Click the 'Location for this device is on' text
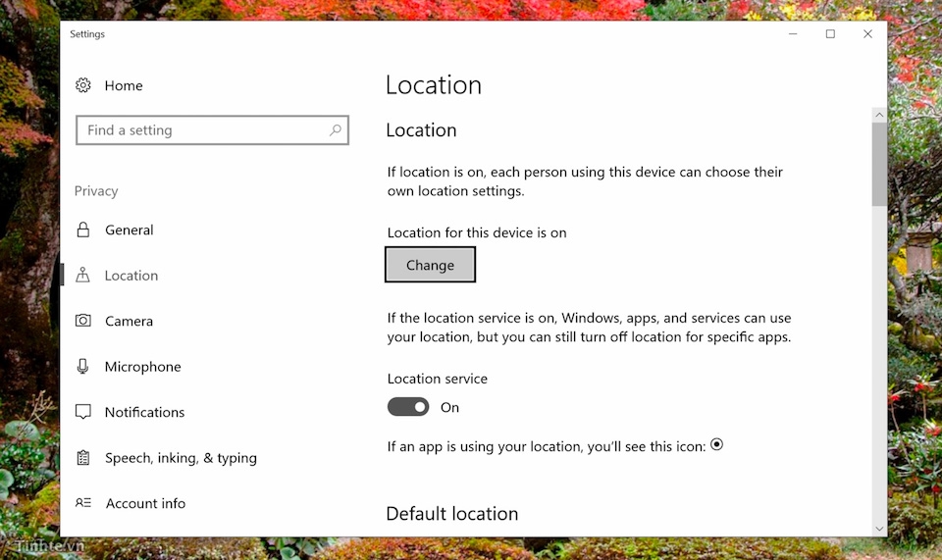Screen dimensions: 942x560 pos(477,232)
